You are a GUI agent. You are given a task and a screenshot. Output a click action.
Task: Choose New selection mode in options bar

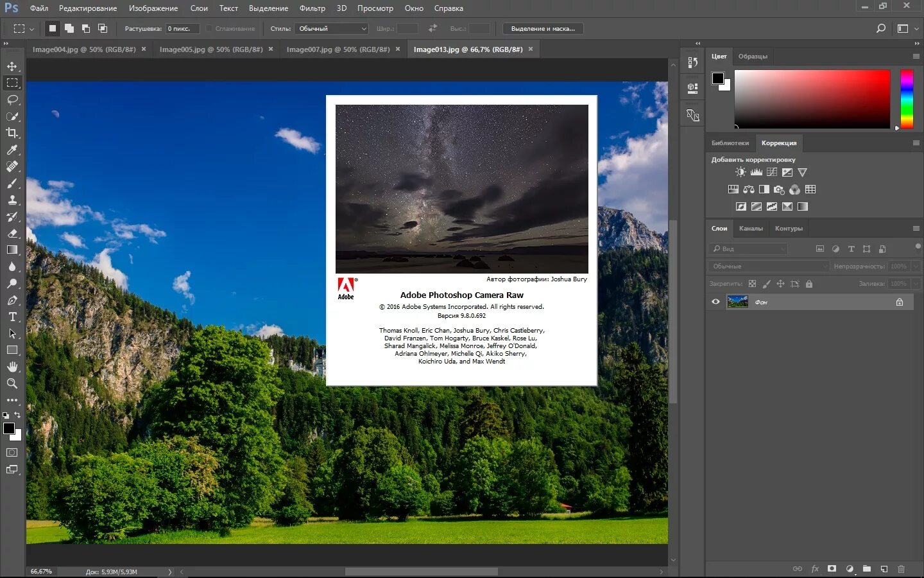click(53, 28)
